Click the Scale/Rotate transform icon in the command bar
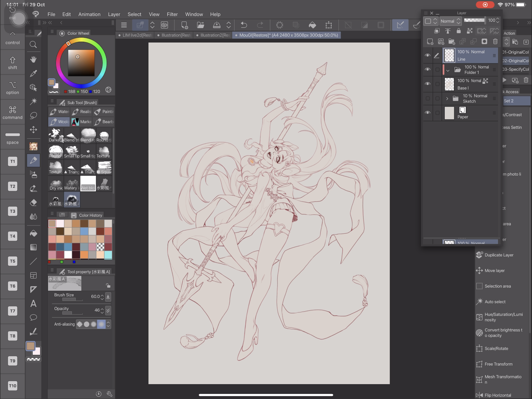Viewport: 532px width, 399px height. (329, 25)
